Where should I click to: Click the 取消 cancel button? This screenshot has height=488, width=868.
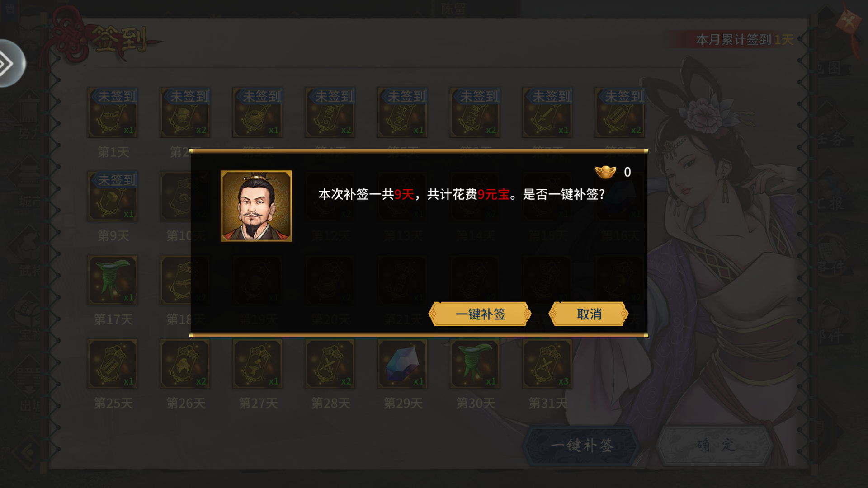[x=589, y=314]
